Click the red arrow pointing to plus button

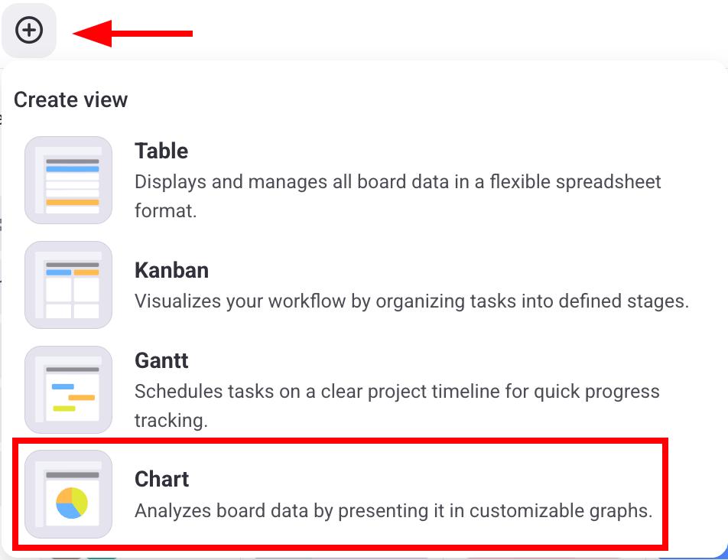[133, 33]
